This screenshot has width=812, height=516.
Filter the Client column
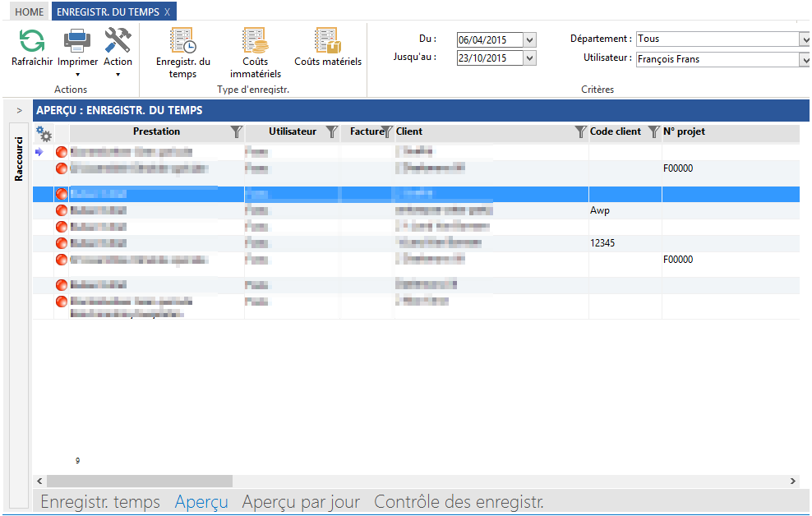coord(581,132)
